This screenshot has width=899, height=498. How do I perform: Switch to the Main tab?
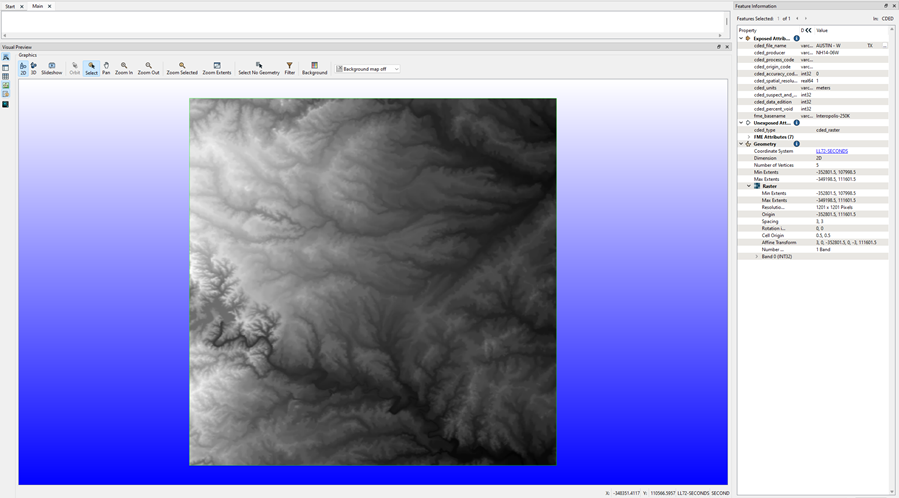(x=37, y=6)
